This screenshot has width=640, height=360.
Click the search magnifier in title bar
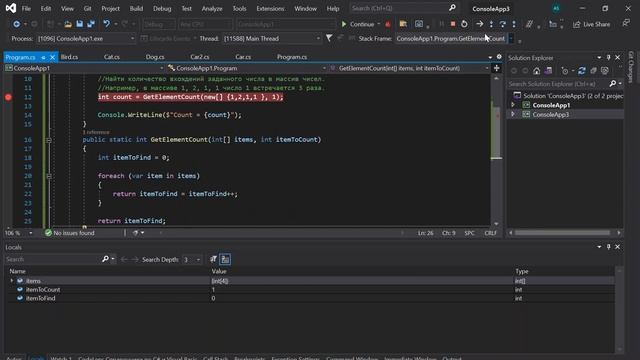tap(452, 8)
